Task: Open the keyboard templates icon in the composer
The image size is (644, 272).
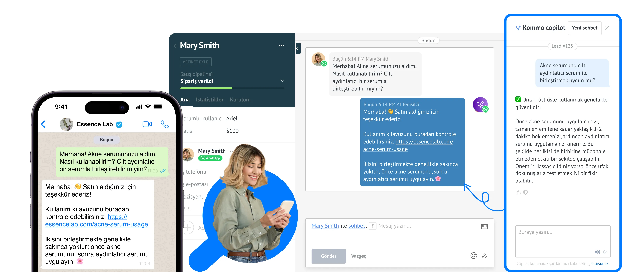Action: pos(484,226)
